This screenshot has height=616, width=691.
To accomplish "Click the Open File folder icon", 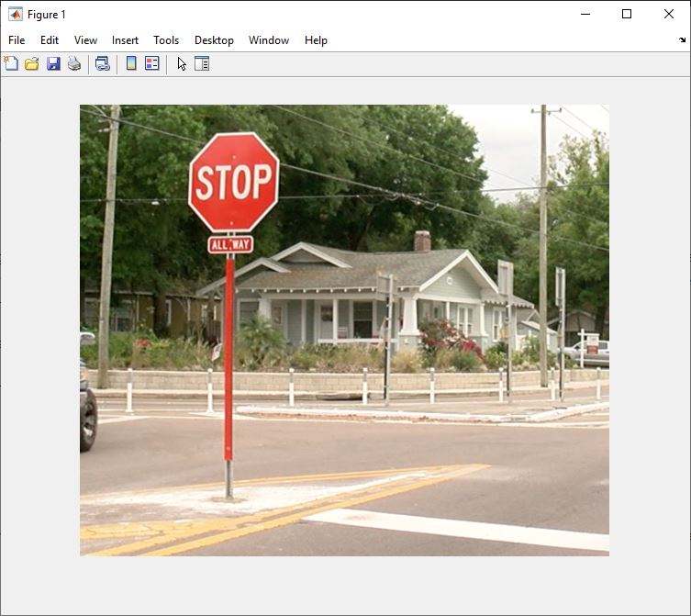I will (32, 63).
